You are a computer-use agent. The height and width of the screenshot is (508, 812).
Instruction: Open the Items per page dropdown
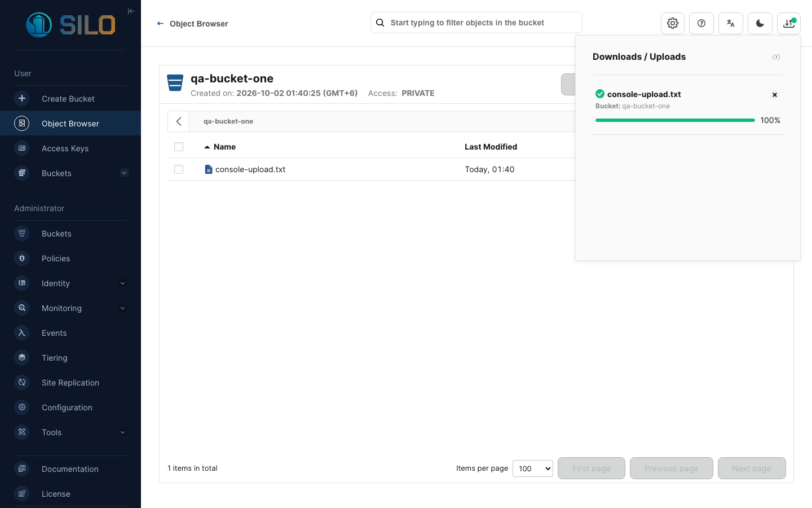[533, 468]
